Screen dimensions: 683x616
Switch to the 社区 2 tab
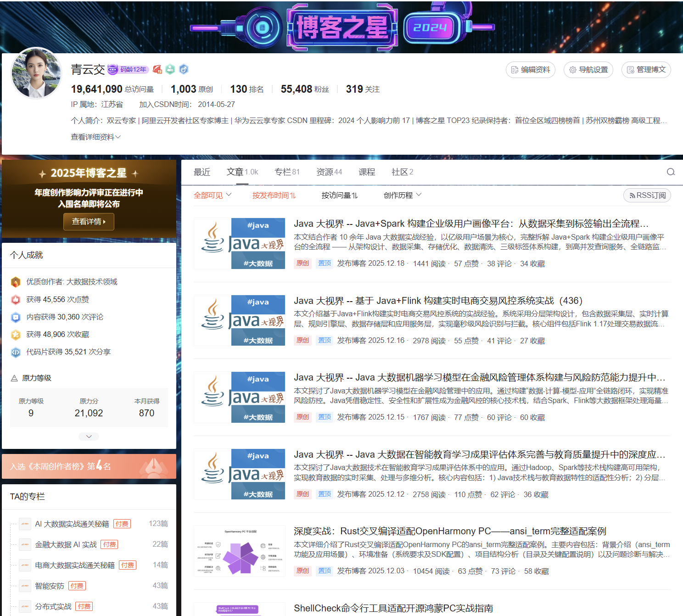click(x=403, y=172)
